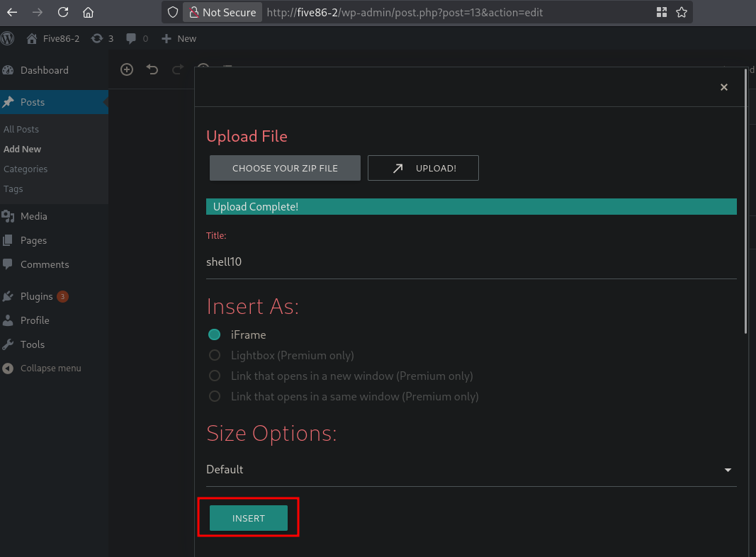
Task: Select the iFrame radio option
Action: (x=215, y=335)
